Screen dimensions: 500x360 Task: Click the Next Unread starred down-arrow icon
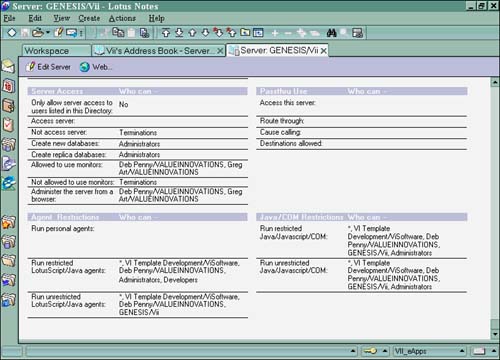(x=218, y=32)
